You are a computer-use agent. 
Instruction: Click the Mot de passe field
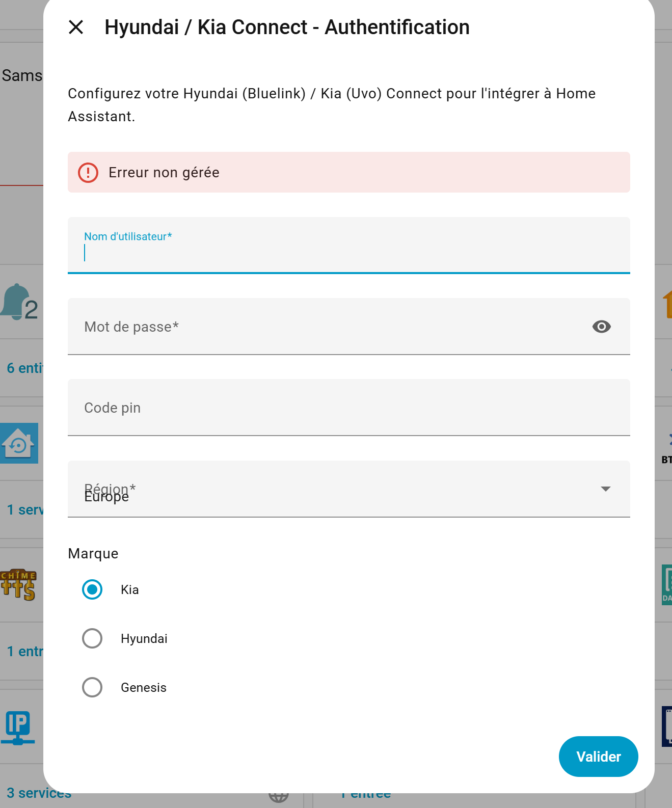point(326,327)
